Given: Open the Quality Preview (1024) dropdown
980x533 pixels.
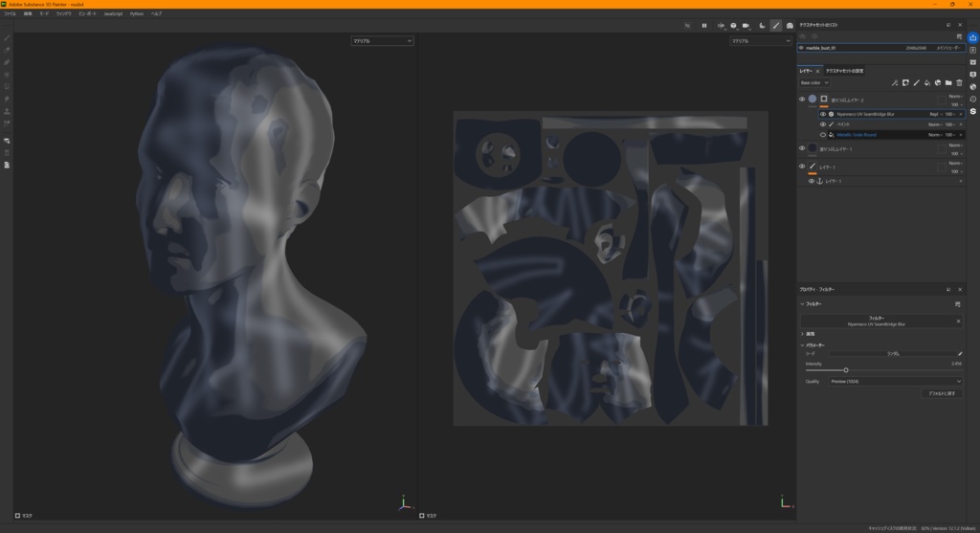Looking at the screenshot, I should tap(895, 381).
